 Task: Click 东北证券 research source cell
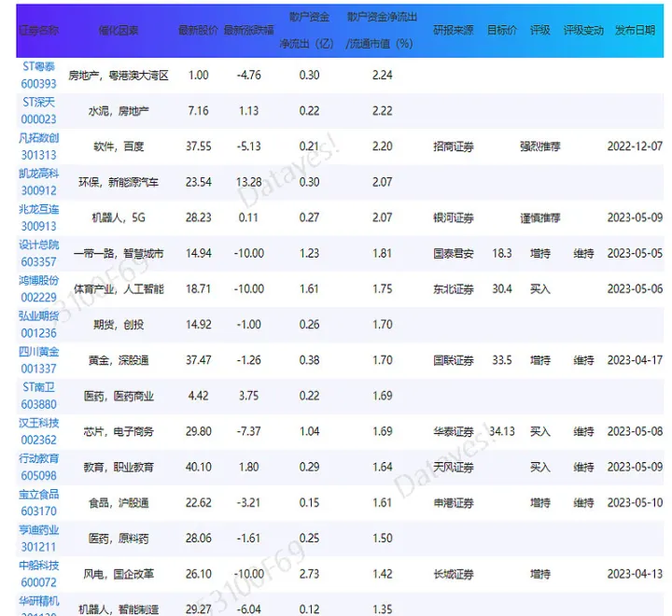coord(454,289)
